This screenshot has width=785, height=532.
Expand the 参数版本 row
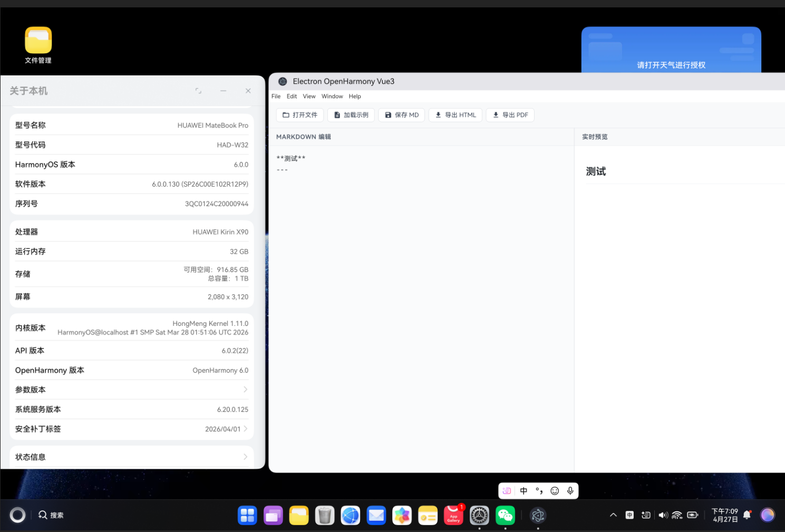point(131,390)
